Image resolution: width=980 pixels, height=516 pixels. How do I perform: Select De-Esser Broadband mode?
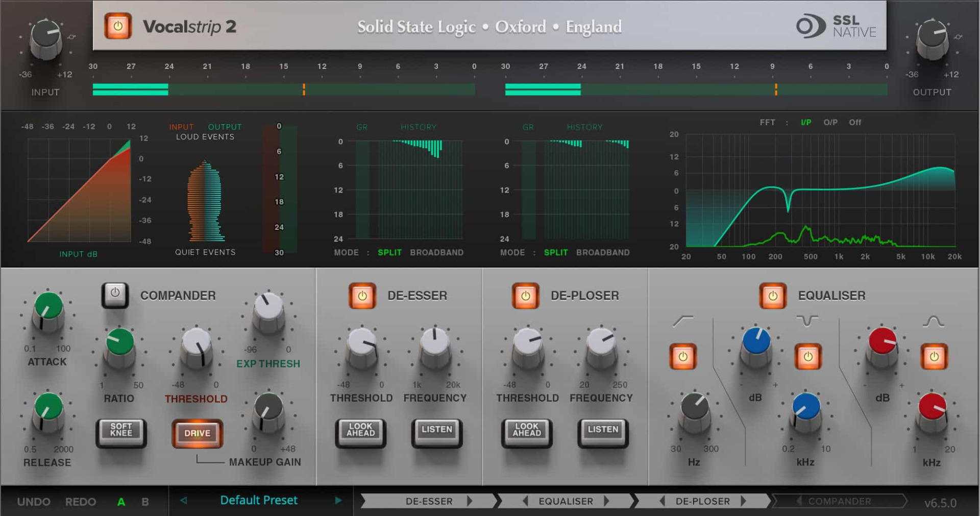pos(437,252)
